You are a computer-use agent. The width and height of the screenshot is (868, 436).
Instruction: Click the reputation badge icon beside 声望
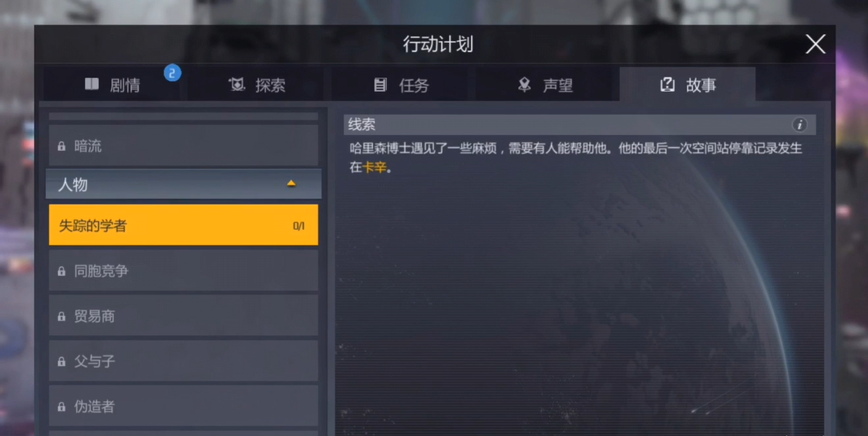523,84
